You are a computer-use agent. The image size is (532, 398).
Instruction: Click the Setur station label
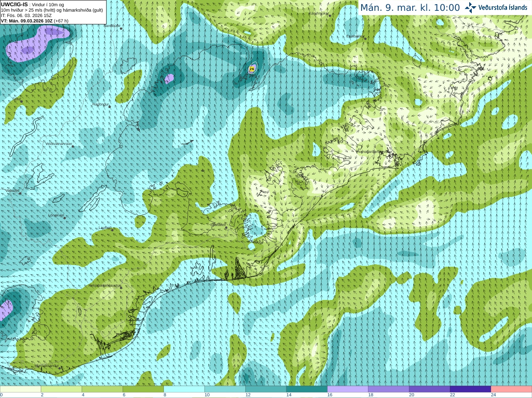pos(17,99)
